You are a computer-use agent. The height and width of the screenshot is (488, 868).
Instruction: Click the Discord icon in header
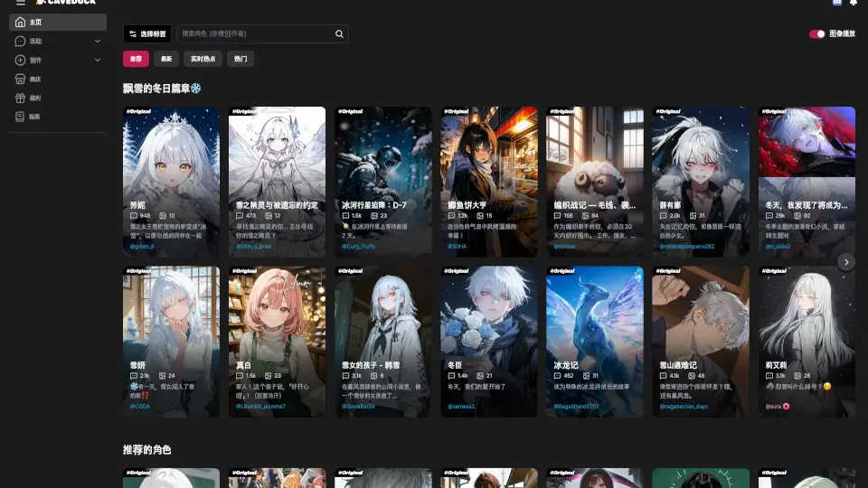836,3
